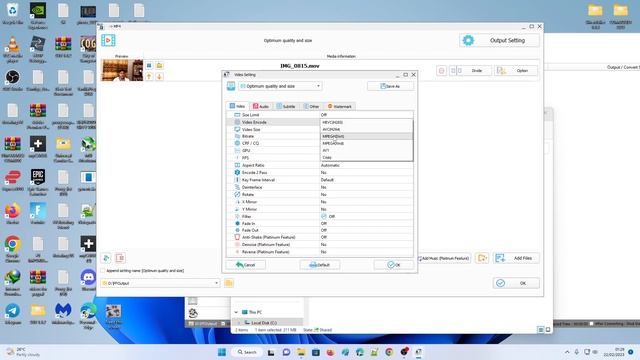Viewport: 640px width, 360px height.
Task: Select the Fade Out row
Action: [x=320, y=231]
